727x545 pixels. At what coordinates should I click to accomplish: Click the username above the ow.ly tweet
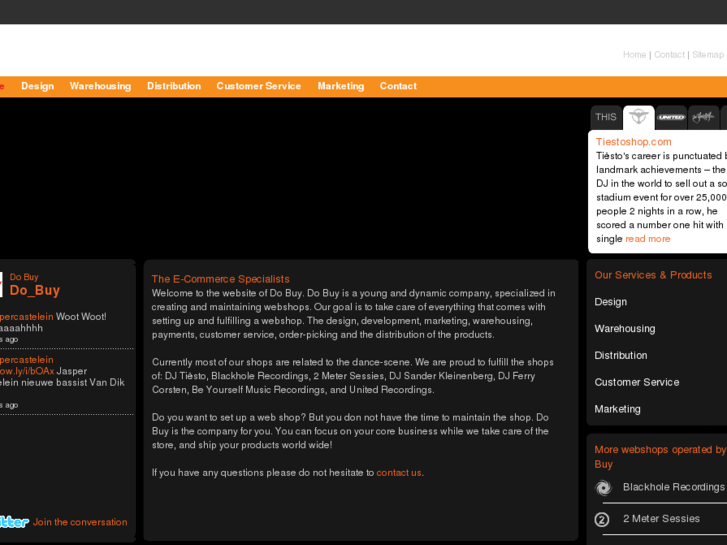click(x=26, y=360)
